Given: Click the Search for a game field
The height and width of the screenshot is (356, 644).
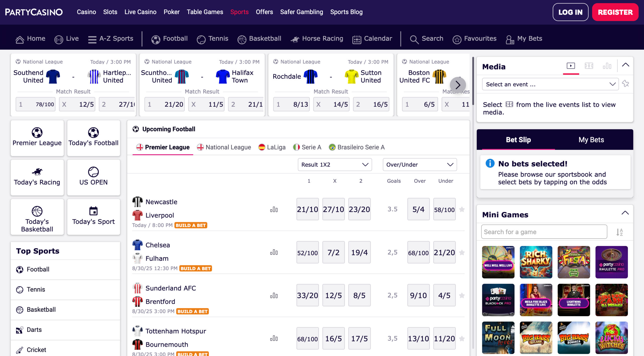Looking at the screenshot, I should coord(544,231).
